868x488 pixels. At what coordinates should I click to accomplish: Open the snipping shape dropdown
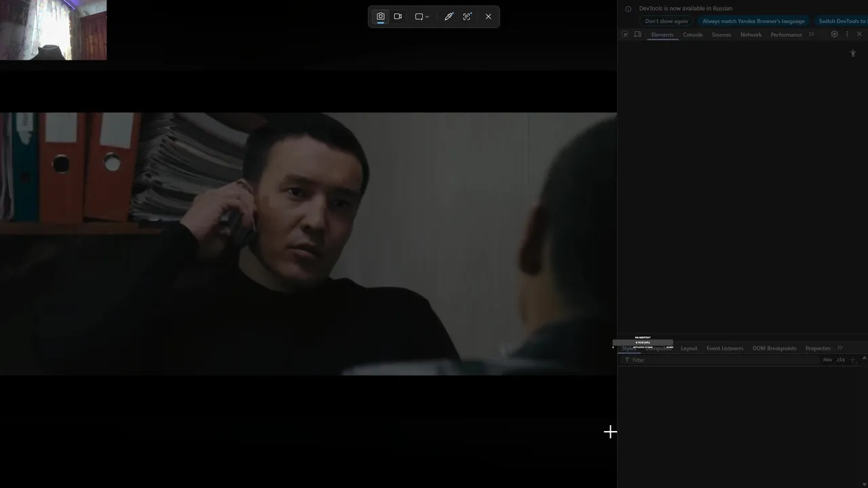click(x=422, y=16)
